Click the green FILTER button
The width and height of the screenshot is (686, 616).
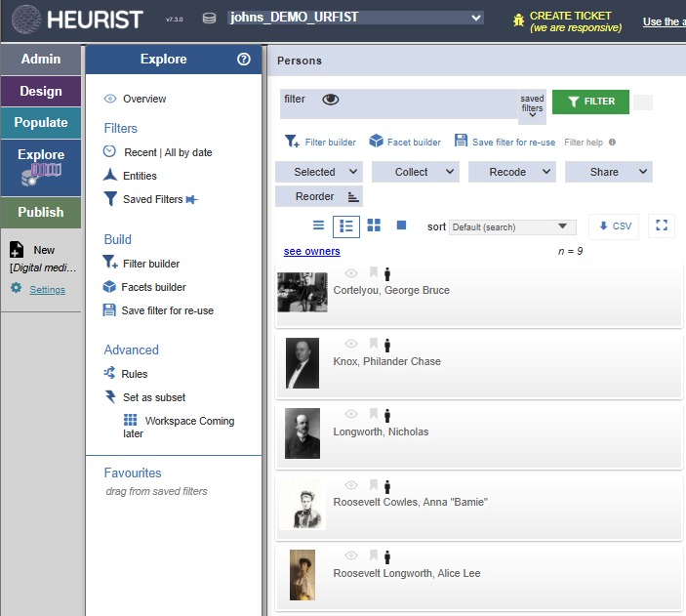pyautogui.click(x=590, y=102)
